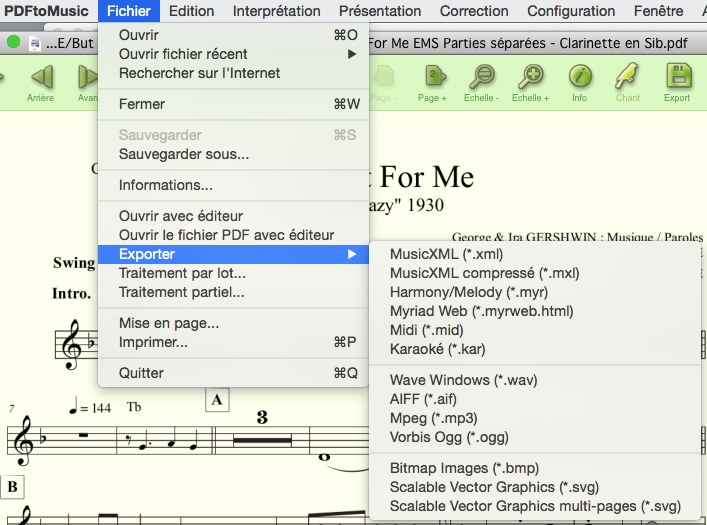This screenshot has width=707, height=525.
Task: Open the Info toolbar icon
Action: [580, 77]
